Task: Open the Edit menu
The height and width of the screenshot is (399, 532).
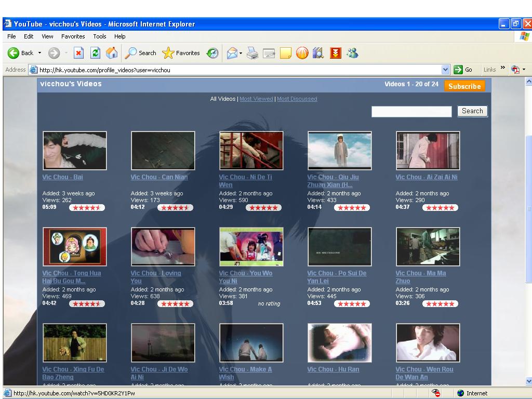Action: click(x=29, y=36)
